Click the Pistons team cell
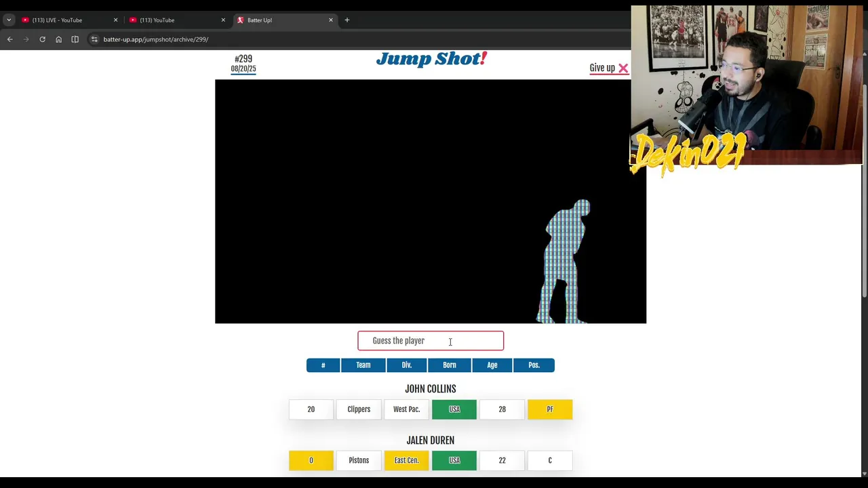 pyautogui.click(x=359, y=461)
